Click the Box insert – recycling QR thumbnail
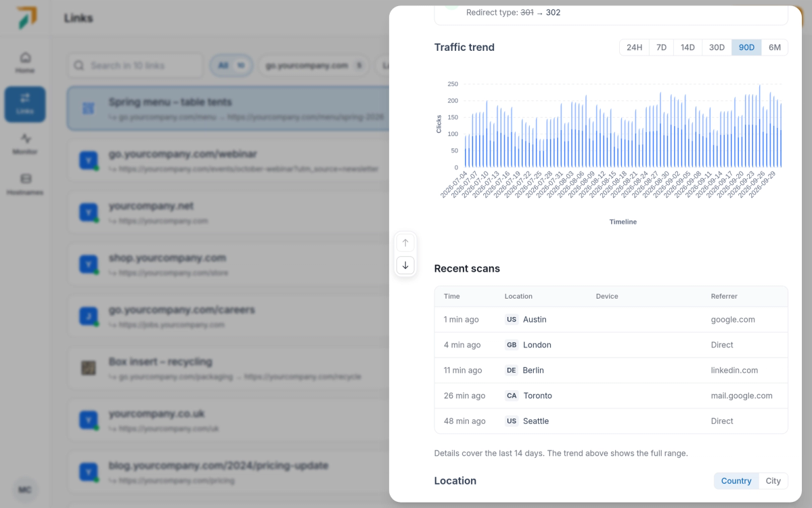812x508 pixels. 88,368
